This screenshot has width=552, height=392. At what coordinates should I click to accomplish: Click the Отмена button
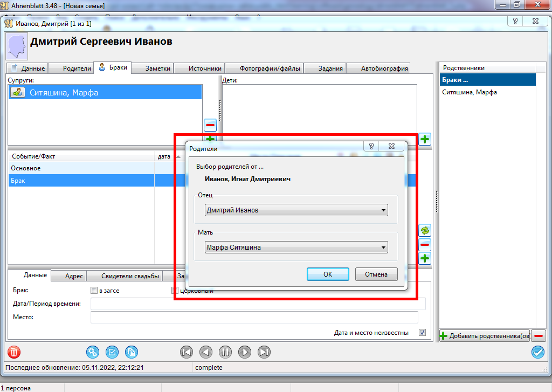click(x=376, y=274)
